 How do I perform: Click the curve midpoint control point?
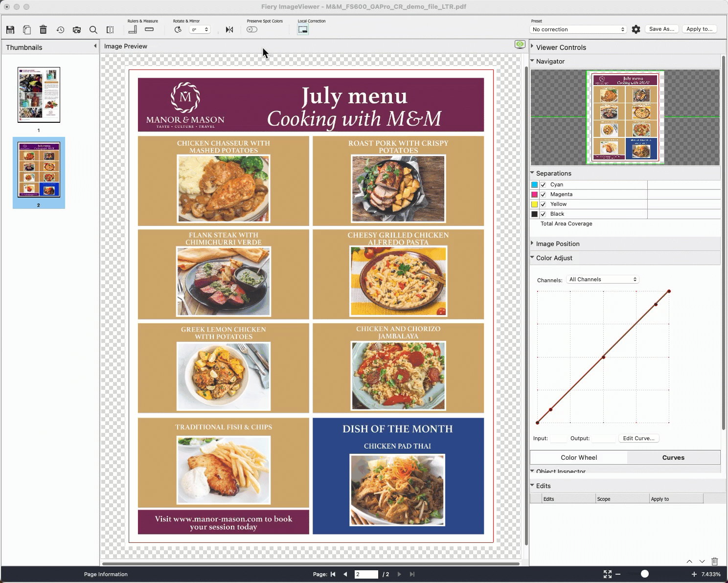(x=603, y=357)
